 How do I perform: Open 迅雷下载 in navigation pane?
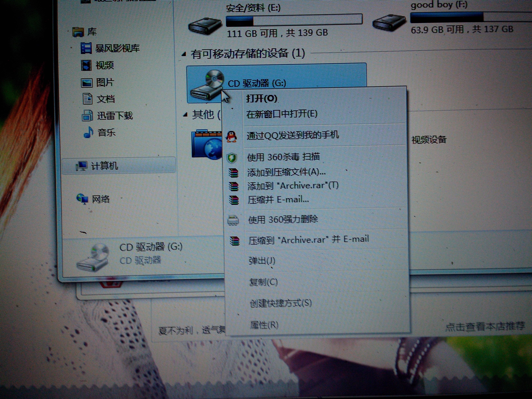pos(115,116)
